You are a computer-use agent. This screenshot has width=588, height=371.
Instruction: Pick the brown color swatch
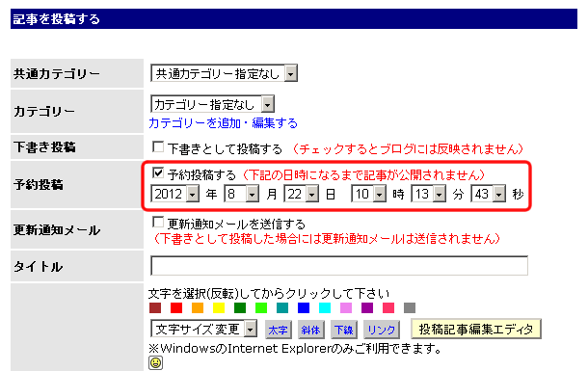click(x=155, y=308)
